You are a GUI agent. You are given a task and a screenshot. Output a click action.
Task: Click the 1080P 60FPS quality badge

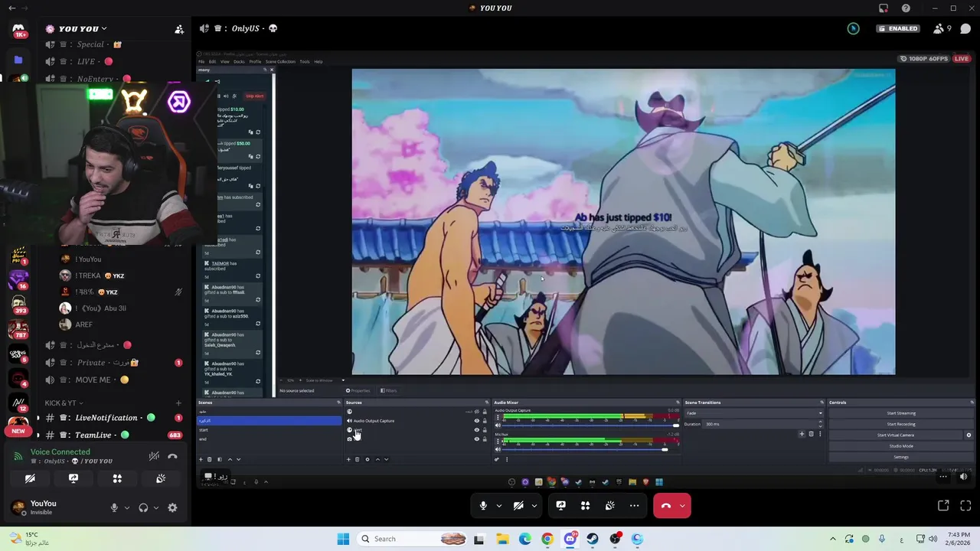click(x=924, y=59)
